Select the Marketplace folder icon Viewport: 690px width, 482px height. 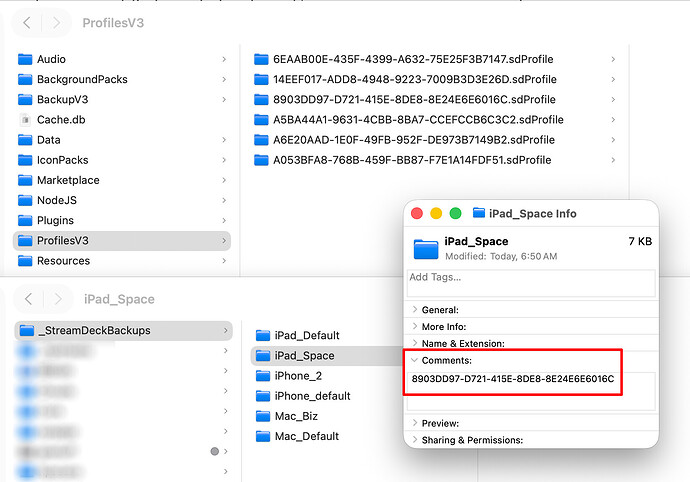click(25, 180)
